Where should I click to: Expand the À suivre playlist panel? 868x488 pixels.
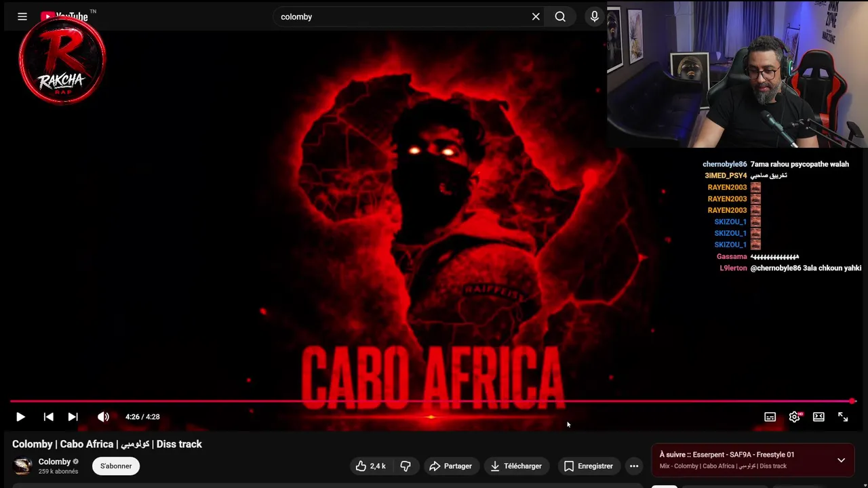coord(841,460)
